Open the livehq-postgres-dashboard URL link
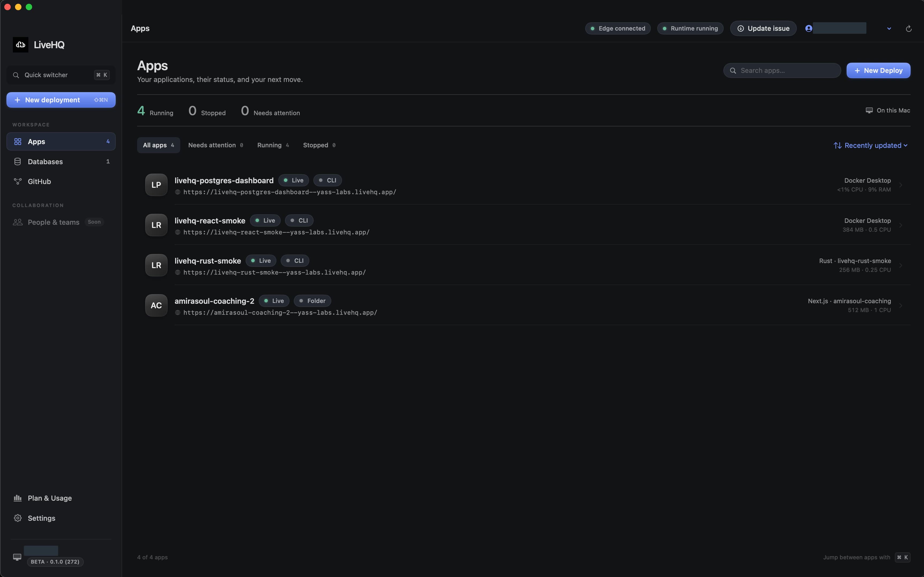Viewport: 924px width, 577px height. 290,192
